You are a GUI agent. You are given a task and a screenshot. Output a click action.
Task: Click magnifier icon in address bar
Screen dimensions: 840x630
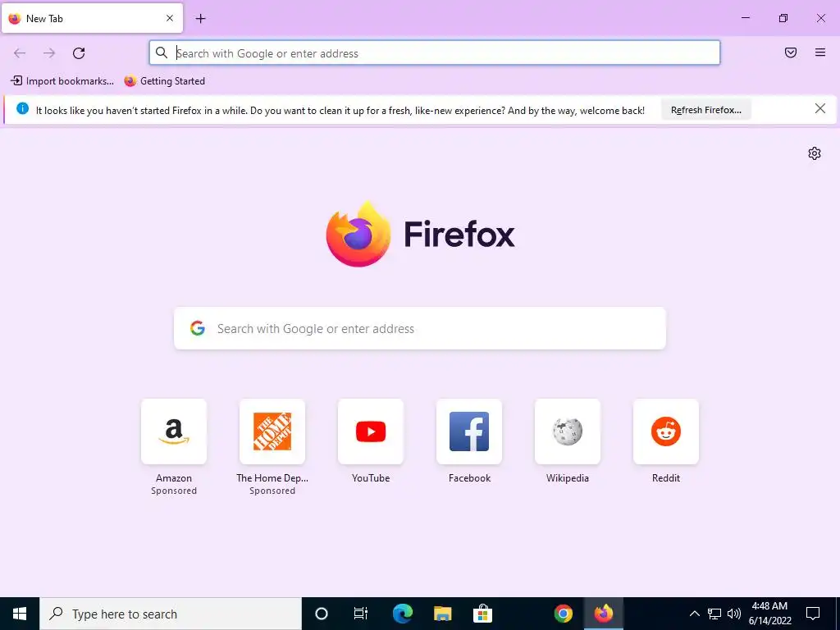tap(162, 52)
